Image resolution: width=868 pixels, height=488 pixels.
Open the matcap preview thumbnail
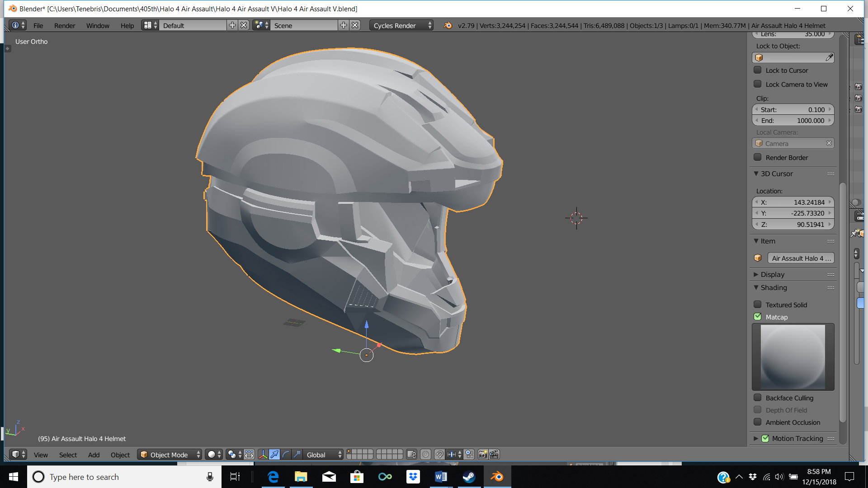(793, 357)
